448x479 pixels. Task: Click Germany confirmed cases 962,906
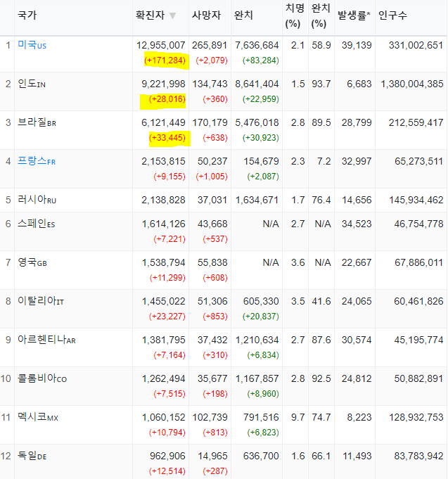(x=167, y=456)
